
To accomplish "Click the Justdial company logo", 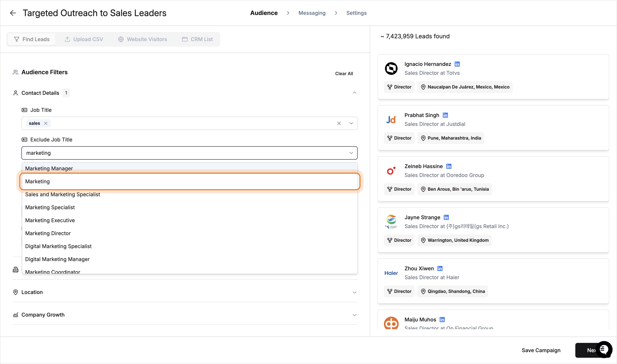I will pyautogui.click(x=391, y=120).
